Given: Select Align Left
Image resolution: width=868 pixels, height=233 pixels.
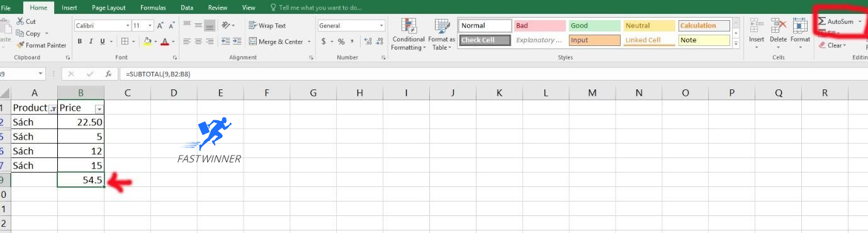Looking at the screenshot, I should pos(186,42).
